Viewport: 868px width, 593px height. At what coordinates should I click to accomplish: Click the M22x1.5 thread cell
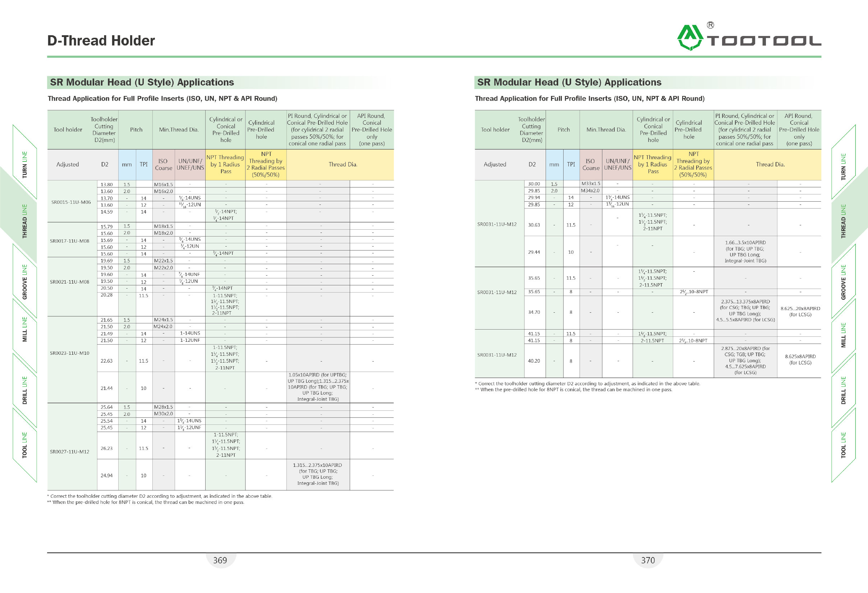[164, 261]
